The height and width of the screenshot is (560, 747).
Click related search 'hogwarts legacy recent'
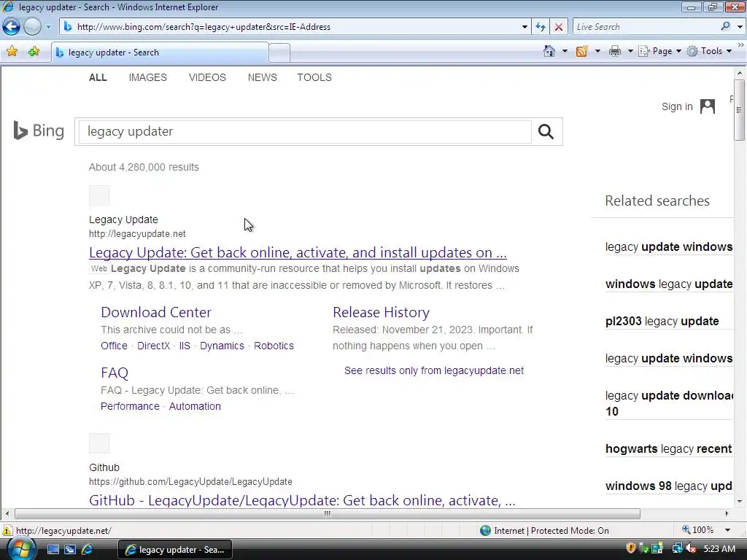tap(669, 448)
